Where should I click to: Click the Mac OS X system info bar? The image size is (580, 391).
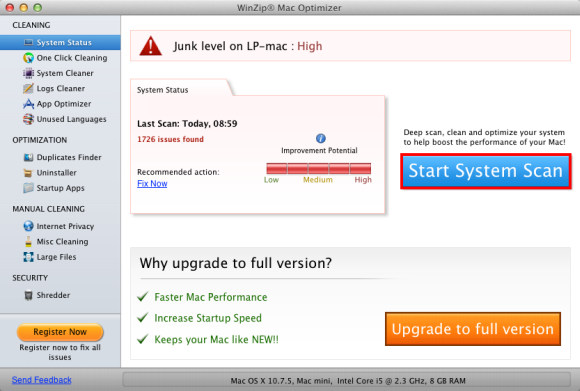(x=348, y=381)
